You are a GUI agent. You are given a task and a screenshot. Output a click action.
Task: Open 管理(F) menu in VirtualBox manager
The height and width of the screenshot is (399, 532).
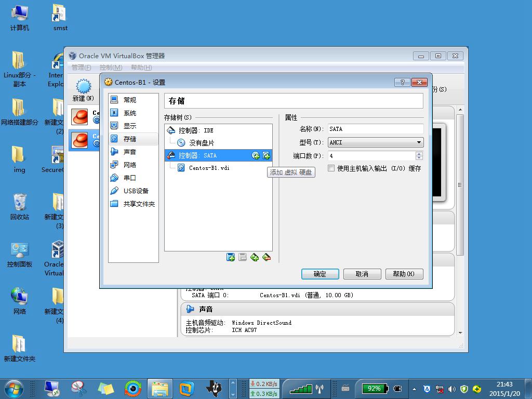pos(82,67)
